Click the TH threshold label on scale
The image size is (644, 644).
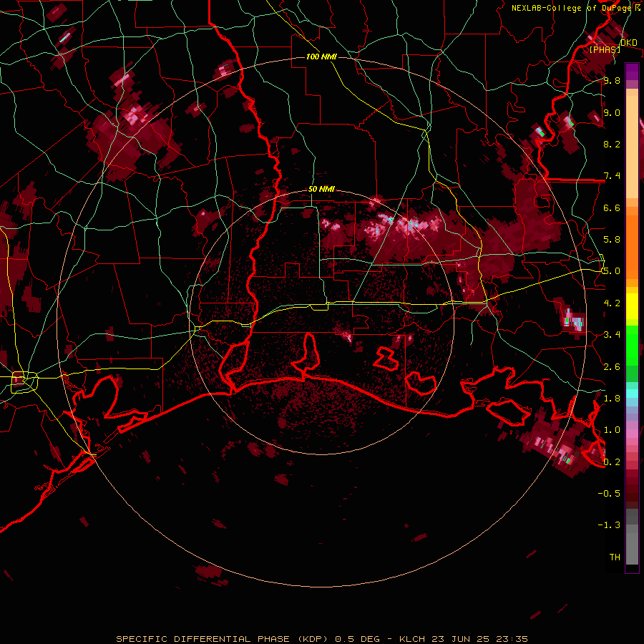pos(615,557)
